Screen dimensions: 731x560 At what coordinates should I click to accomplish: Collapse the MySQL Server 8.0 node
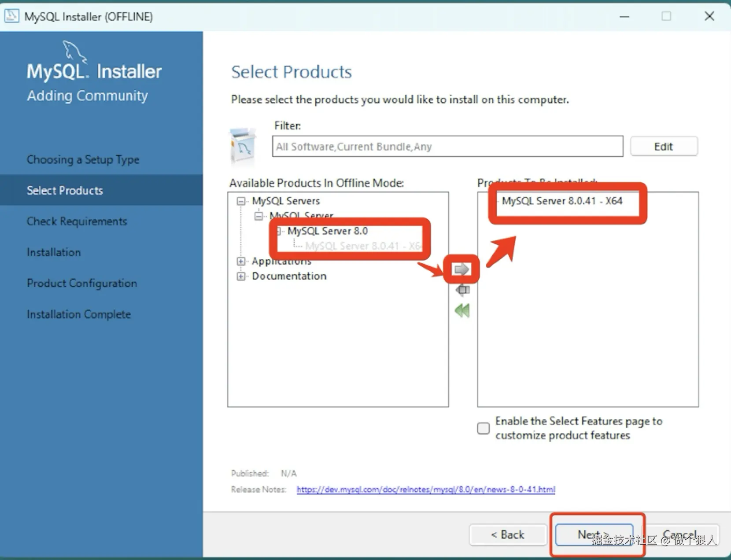(279, 231)
